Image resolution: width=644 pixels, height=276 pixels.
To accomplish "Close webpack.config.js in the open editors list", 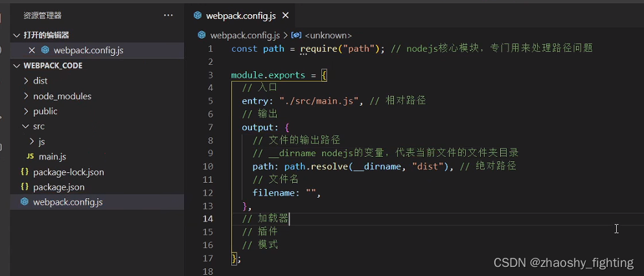I will coord(32,51).
